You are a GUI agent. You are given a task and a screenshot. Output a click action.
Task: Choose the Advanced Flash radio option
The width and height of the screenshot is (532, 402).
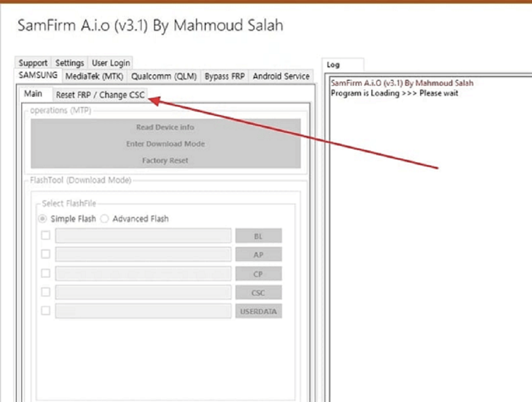105,219
